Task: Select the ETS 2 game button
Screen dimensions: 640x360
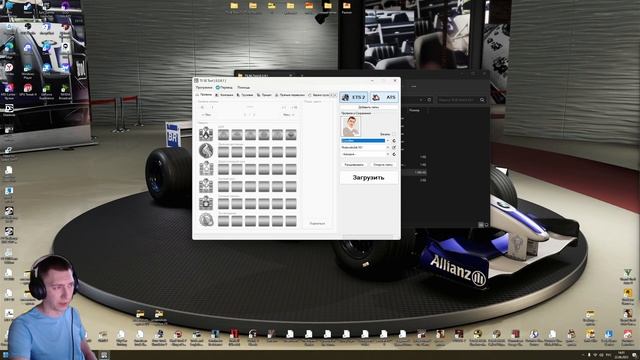Action: (x=354, y=98)
